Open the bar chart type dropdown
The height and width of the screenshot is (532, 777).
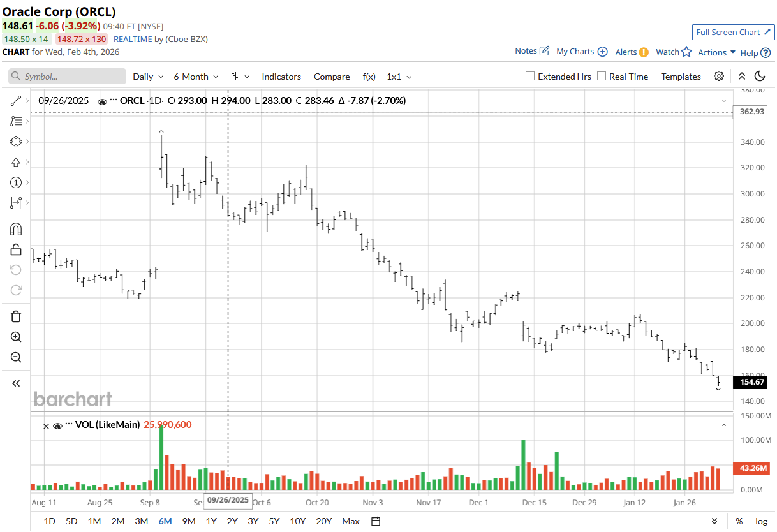coord(240,77)
